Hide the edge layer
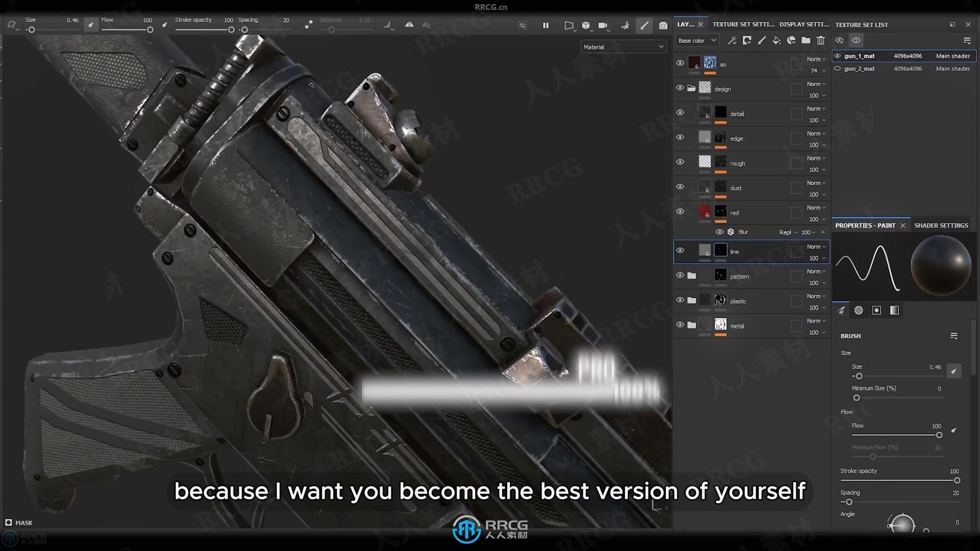The height and width of the screenshot is (551, 980). tap(680, 137)
